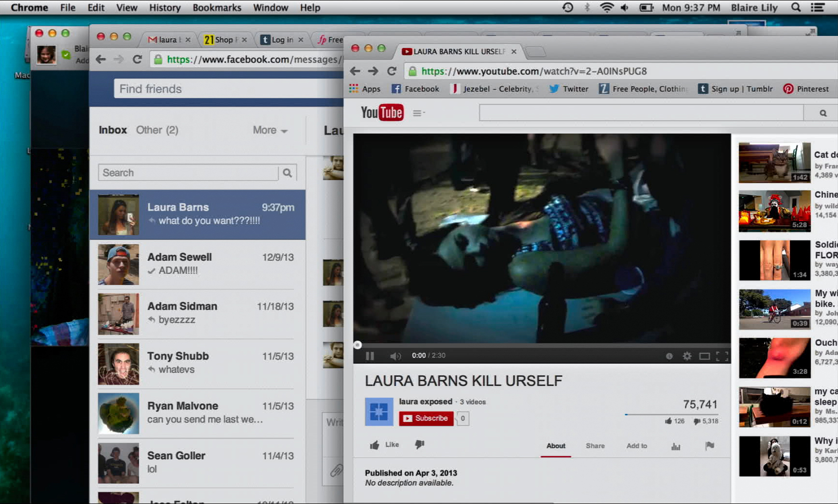Switch to the laura Gmail tab
The image size is (838, 504).
point(168,40)
